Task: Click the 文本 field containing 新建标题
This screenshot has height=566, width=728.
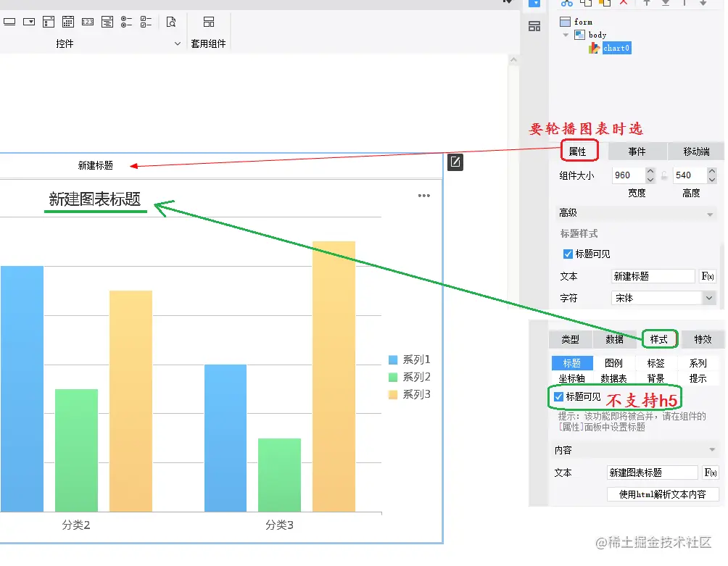Action: point(653,277)
